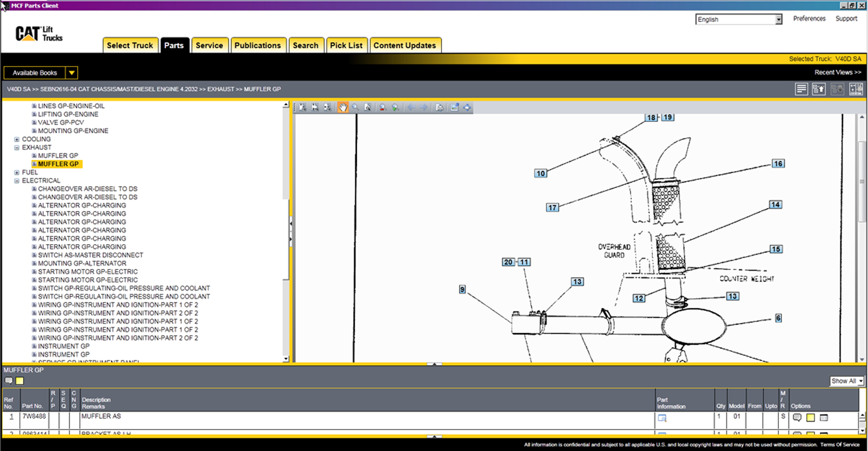Click the zoom out magnifier icon

(382, 107)
